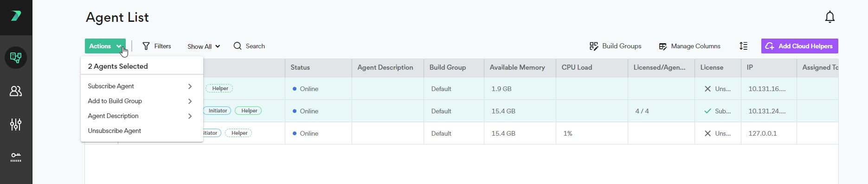Click the Incredibuild logo icon
The image size is (868, 184).
16,16
